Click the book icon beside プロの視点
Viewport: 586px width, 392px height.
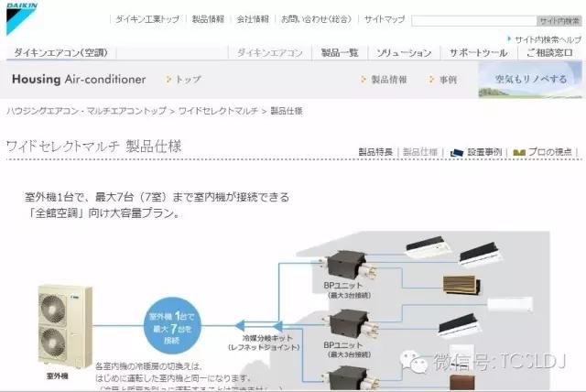(x=519, y=152)
